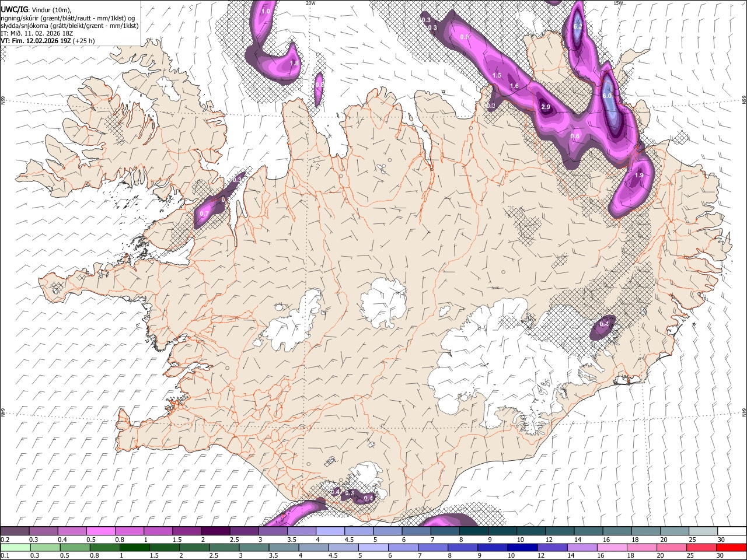
Task: Pick the pale lavender 4 snow legend swatch
Action: pos(330,531)
